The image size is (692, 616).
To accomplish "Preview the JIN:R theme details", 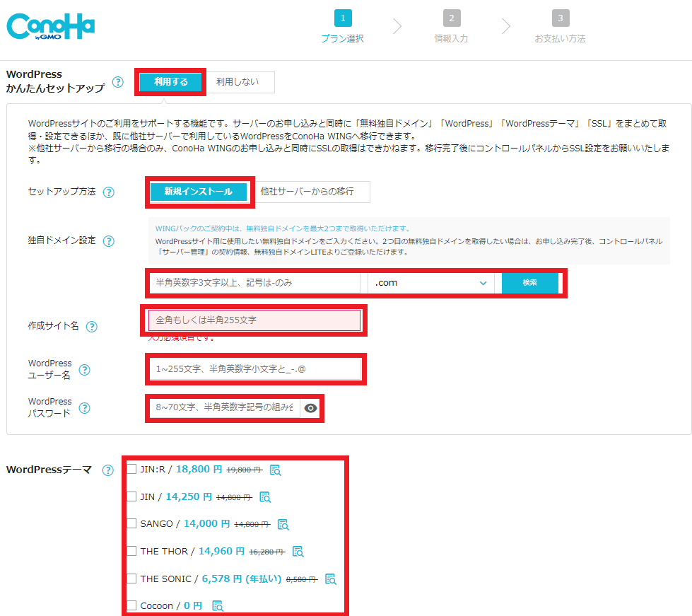I will click(276, 470).
